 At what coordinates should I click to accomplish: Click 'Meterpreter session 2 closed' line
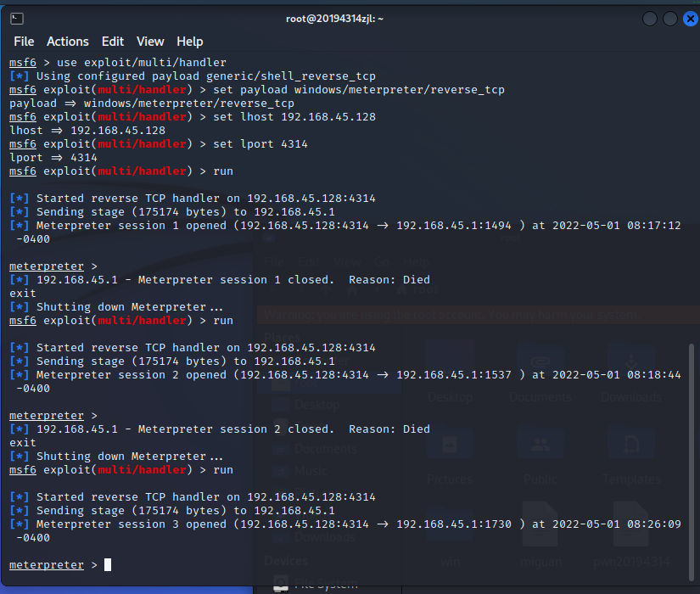220,429
